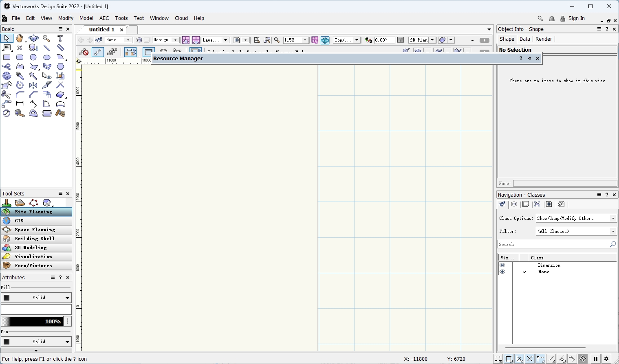Select the Mirror tool
The image size is (619, 364).
point(33,85)
